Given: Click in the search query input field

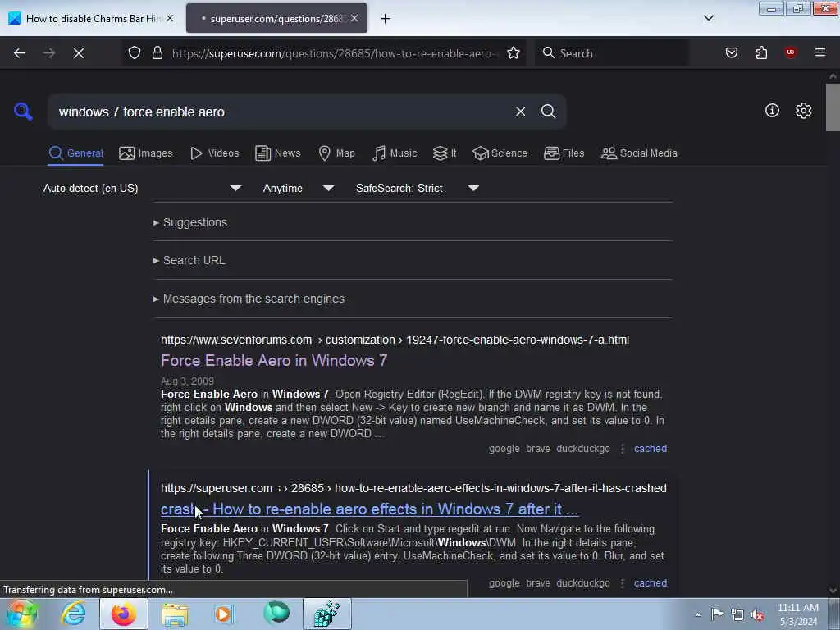Looking at the screenshot, I should click(x=281, y=112).
